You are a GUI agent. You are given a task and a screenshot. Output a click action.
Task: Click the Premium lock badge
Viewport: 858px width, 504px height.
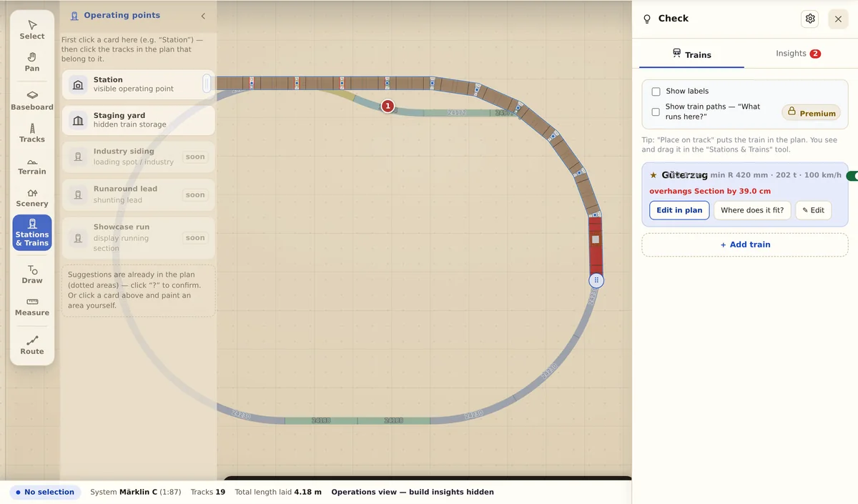point(811,113)
